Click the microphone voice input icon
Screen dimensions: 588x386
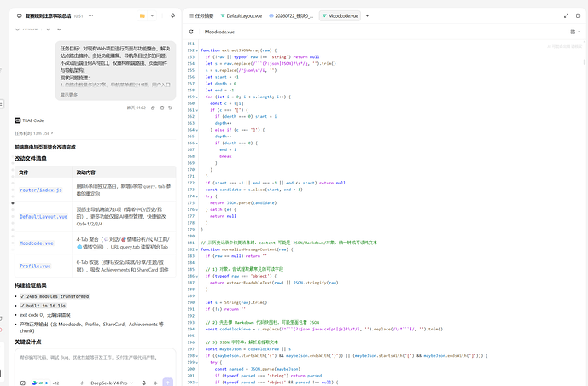point(143,383)
